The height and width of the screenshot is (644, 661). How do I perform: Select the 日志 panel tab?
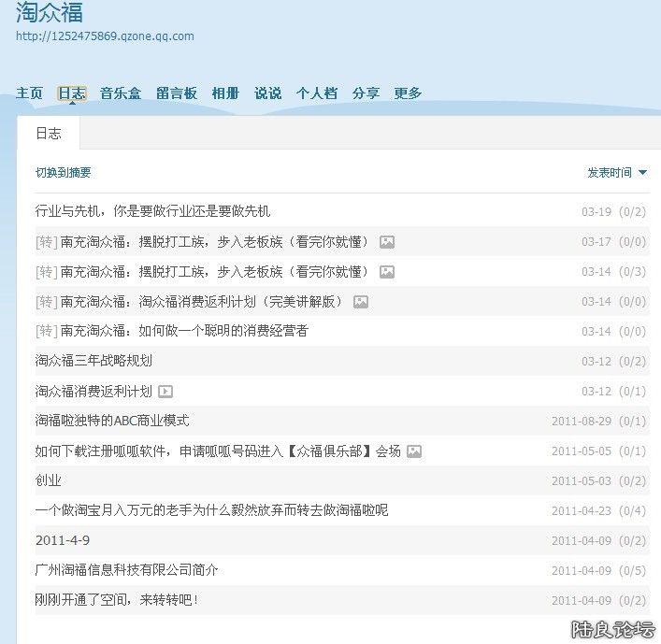pyautogui.click(x=49, y=134)
